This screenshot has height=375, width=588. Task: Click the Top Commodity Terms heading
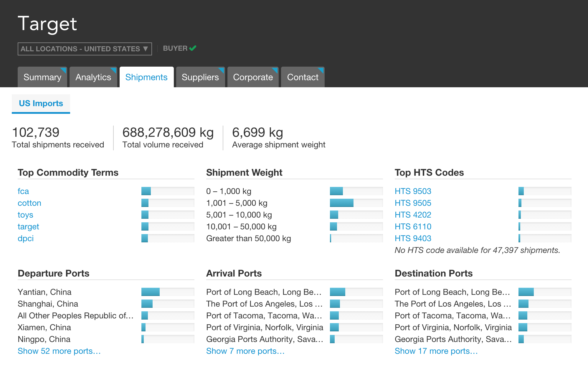68,173
